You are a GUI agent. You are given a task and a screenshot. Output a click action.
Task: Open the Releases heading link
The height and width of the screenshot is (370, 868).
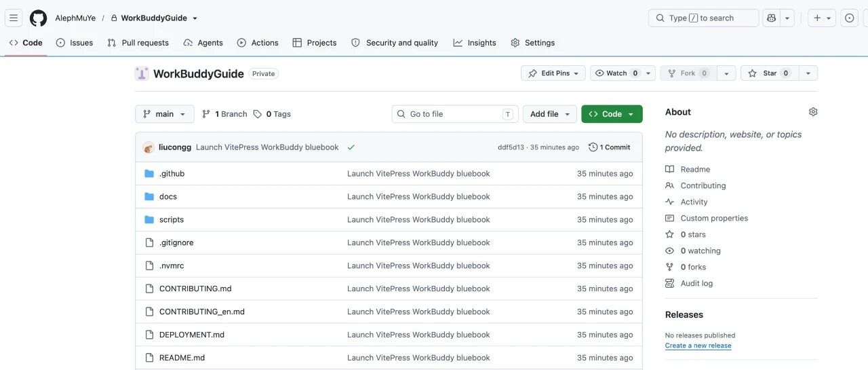(684, 315)
